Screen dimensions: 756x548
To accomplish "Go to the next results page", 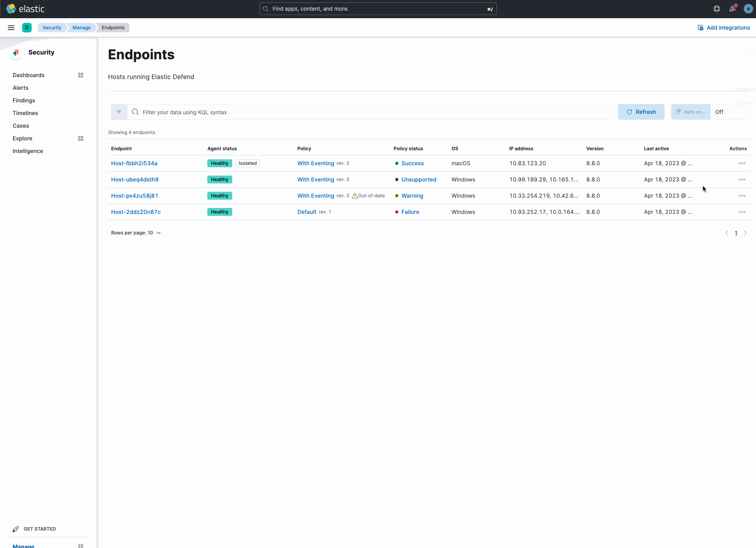I will pos(745,233).
